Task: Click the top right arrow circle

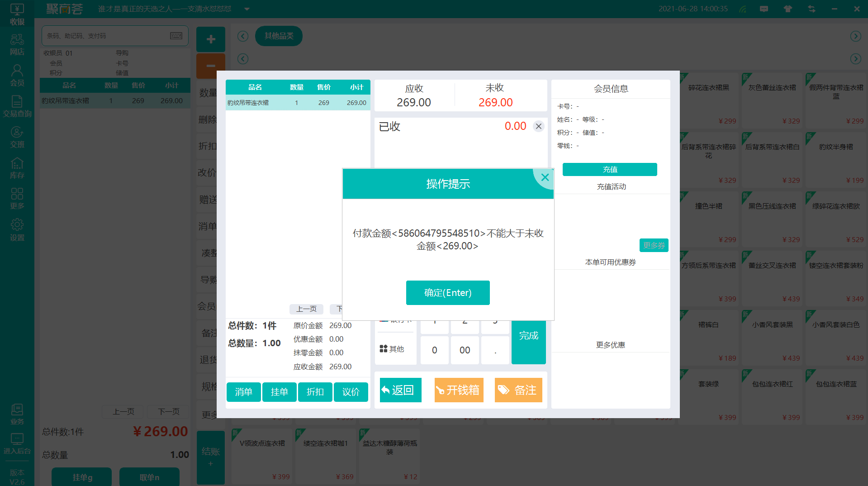Action: (855, 36)
